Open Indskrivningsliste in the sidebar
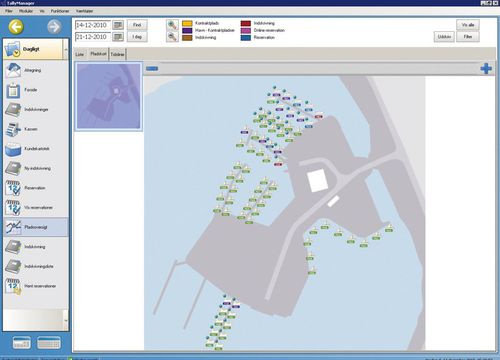 tap(36, 267)
